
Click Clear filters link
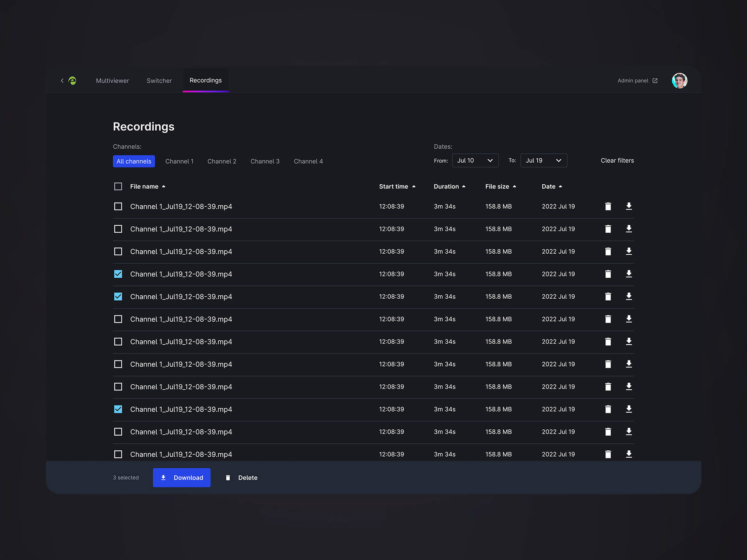click(x=617, y=160)
